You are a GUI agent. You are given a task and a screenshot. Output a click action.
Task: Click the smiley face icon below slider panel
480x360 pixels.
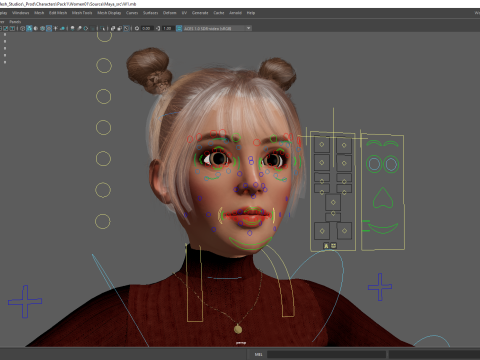point(333,246)
